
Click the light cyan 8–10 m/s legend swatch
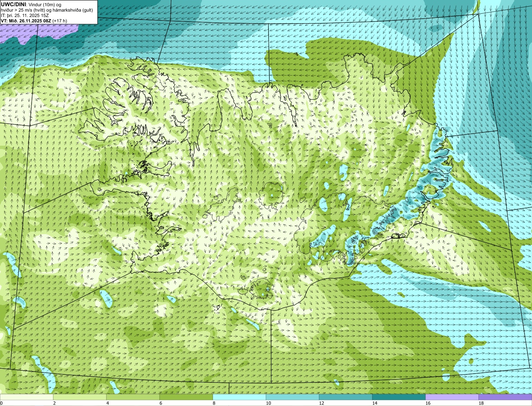pos(239,397)
